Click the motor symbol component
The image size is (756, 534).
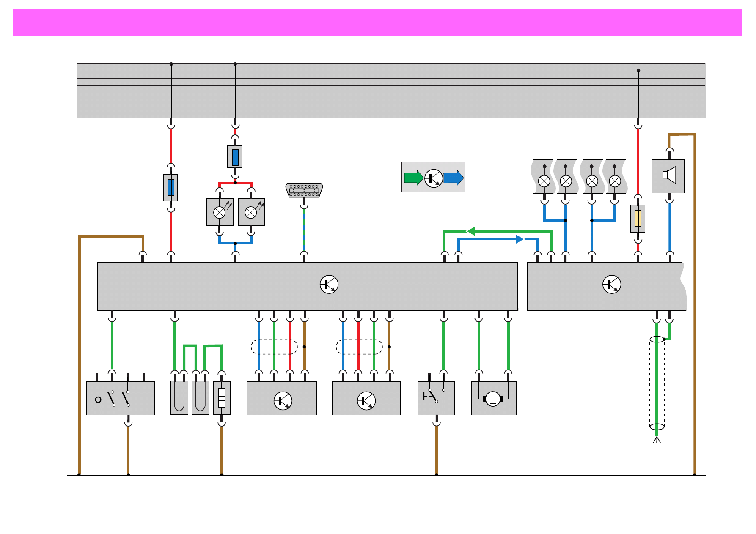click(x=493, y=398)
